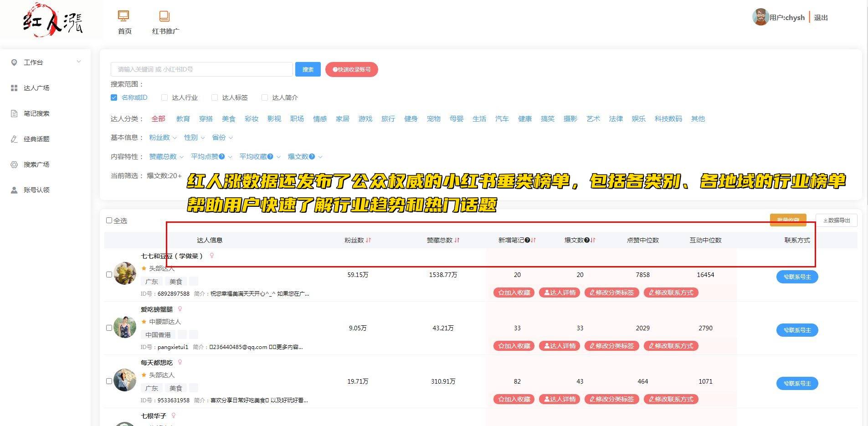This screenshot has height=426, width=868.
Task: Click the 经典话题 pen icon
Action: click(14, 139)
